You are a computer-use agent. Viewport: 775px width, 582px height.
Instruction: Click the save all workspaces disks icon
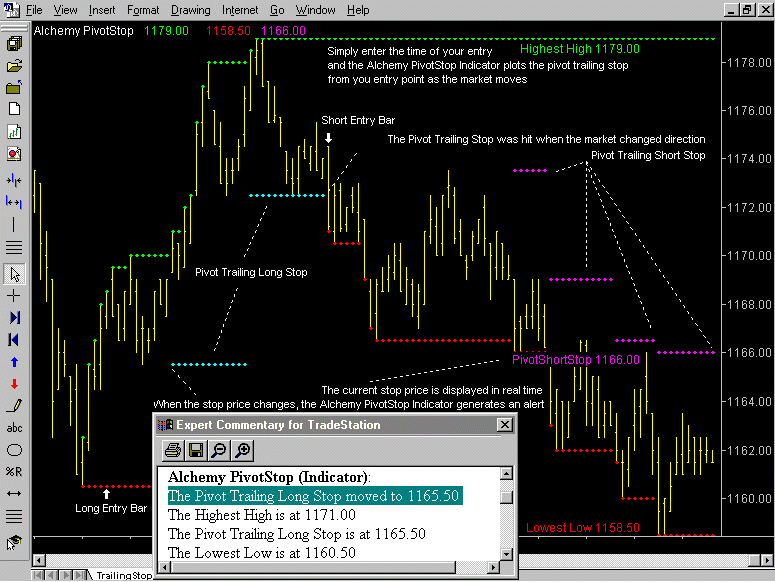click(14, 43)
